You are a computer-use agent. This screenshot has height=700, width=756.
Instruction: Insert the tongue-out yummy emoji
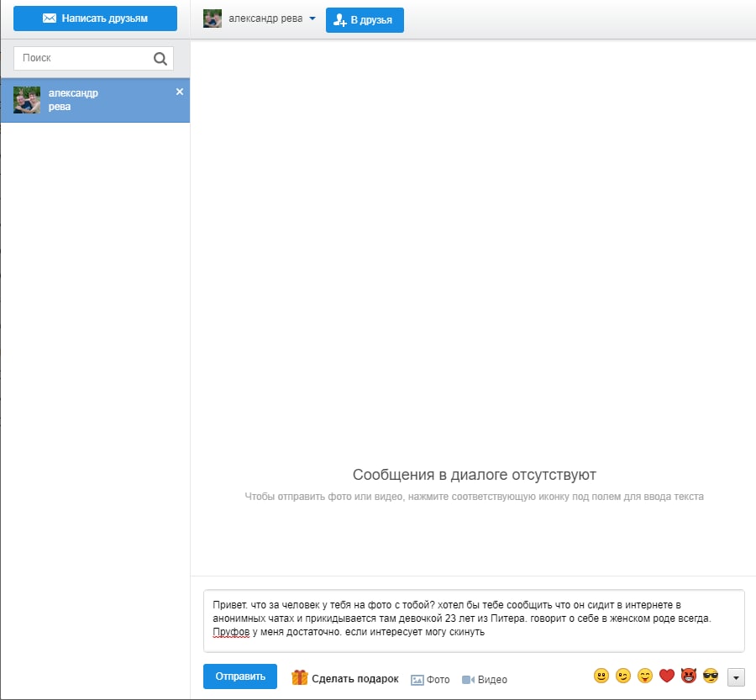645,676
